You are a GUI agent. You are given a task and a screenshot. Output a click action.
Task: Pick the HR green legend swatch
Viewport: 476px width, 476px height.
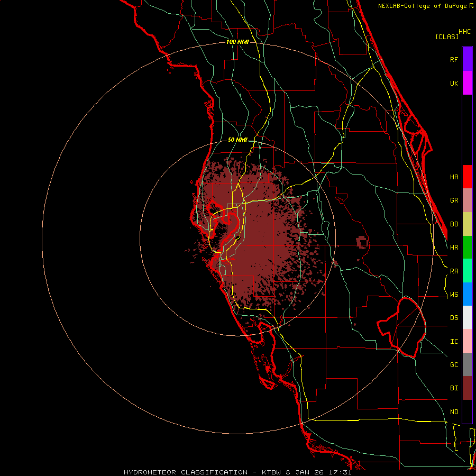coord(467,248)
